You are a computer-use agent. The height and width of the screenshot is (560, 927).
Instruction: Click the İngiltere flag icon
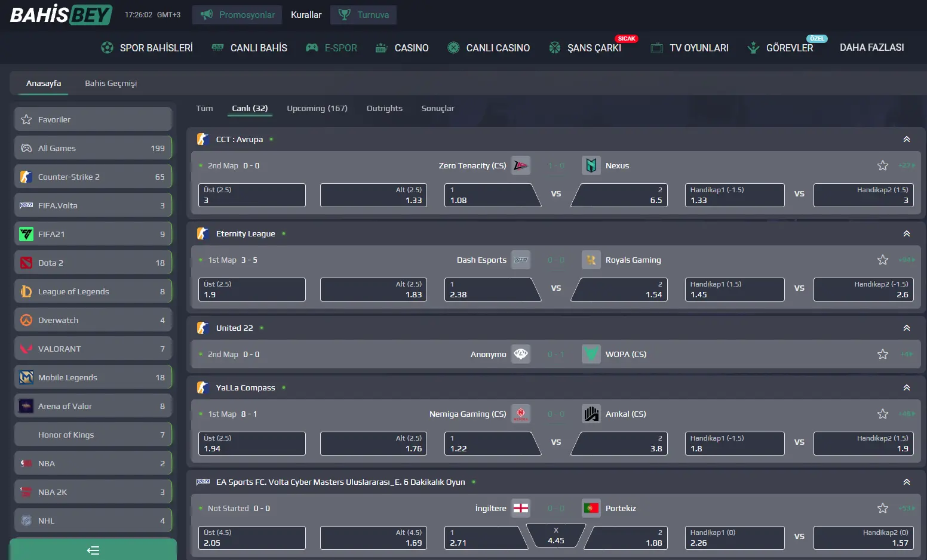[x=521, y=508]
